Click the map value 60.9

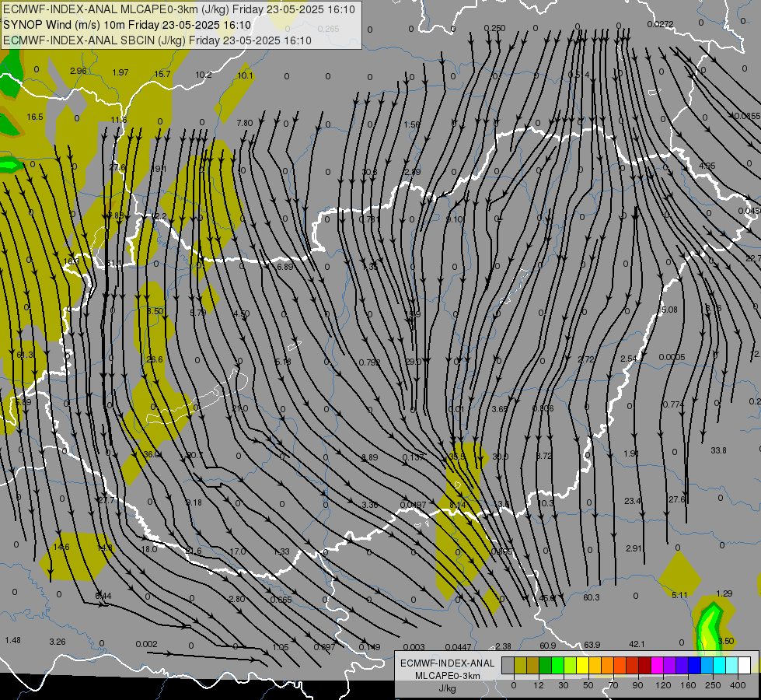click(x=548, y=646)
